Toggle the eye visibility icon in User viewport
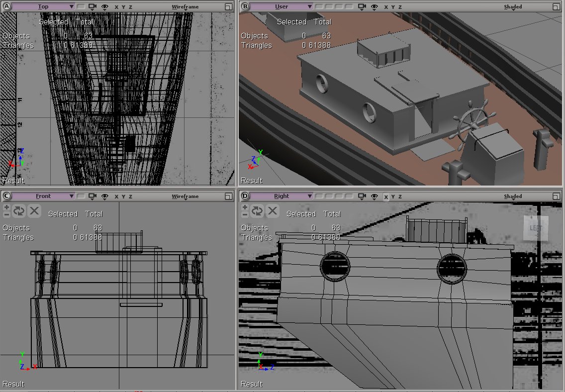565x392 pixels. tap(375, 7)
